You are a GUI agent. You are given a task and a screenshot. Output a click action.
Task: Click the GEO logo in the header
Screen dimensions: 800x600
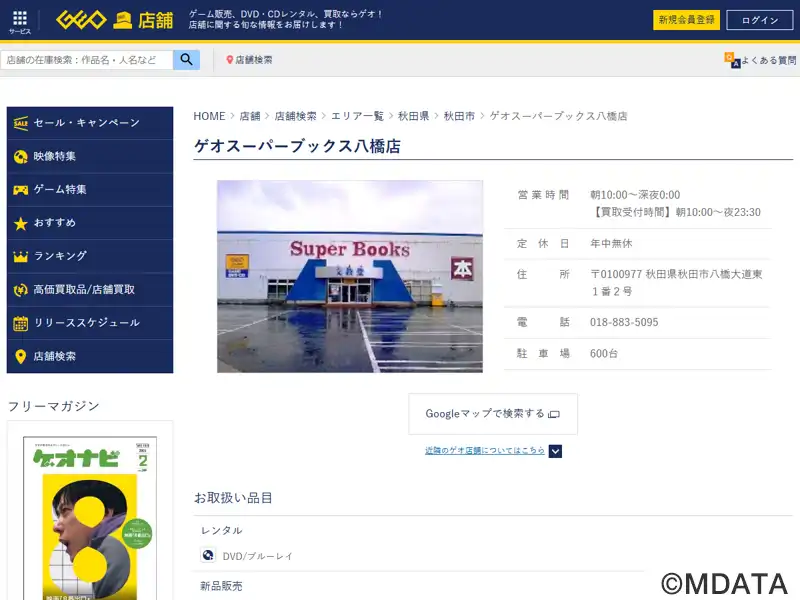81,20
